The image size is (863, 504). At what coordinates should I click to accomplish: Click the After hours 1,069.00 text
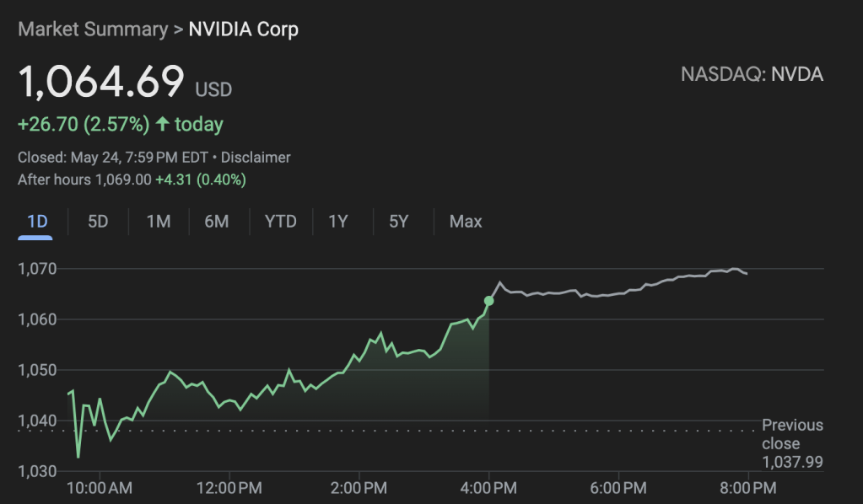click(x=84, y=180)
